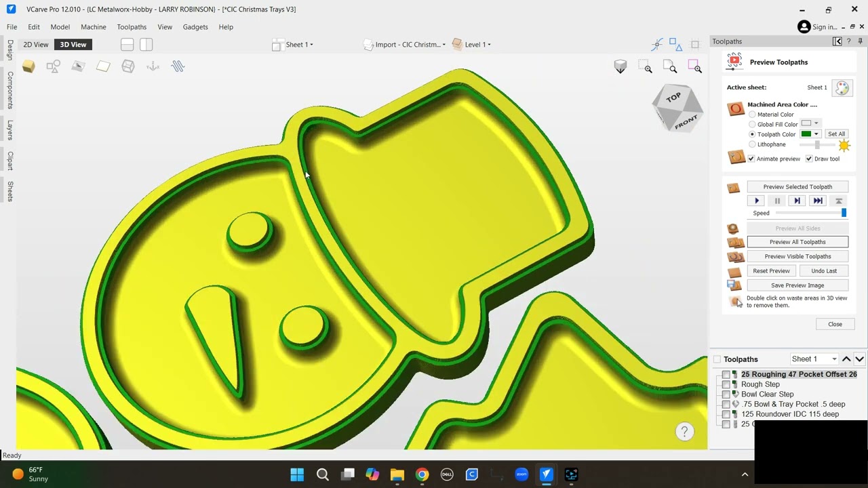The image size is (868, 488).
Task: Select the Lithophane radio option
Action: [752, 144]
